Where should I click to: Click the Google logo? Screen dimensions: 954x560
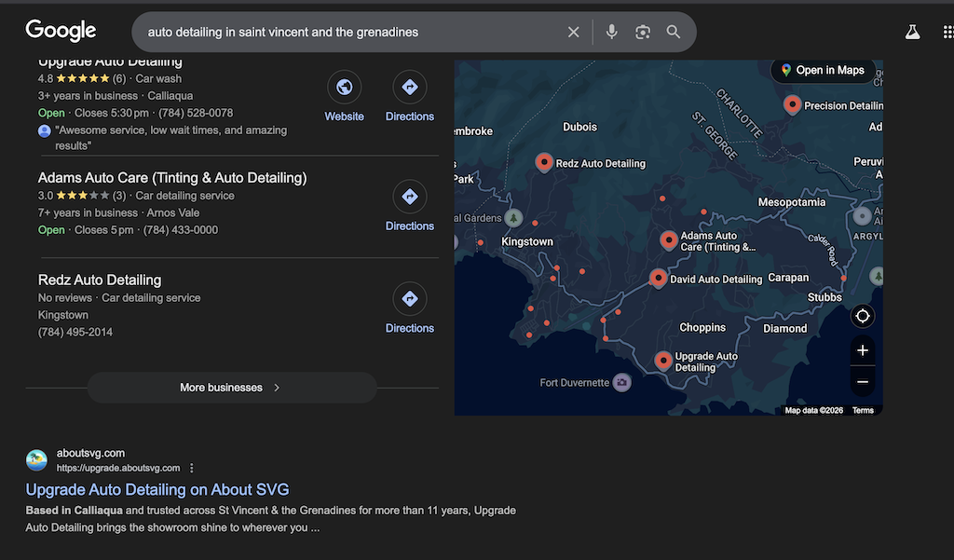(x=61, y=31)
